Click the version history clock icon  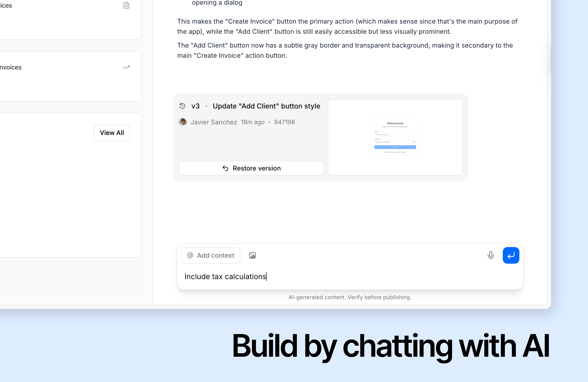click(x=182, y=106)
